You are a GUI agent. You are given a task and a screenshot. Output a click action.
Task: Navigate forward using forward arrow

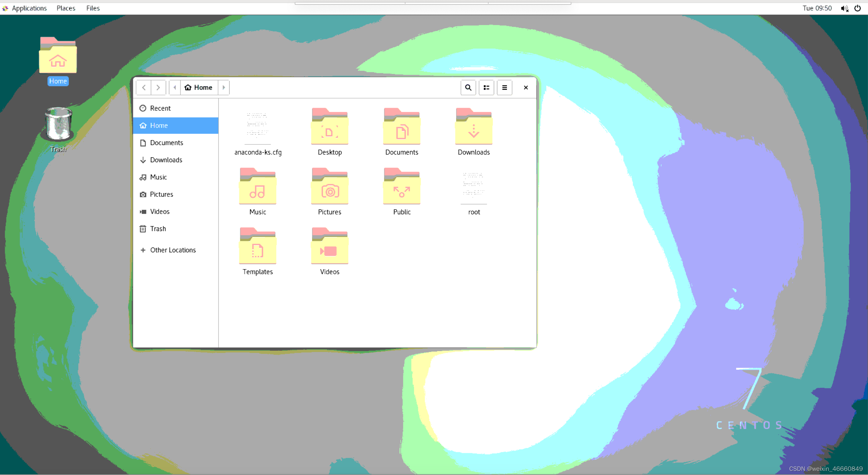[x=158, y=87]
